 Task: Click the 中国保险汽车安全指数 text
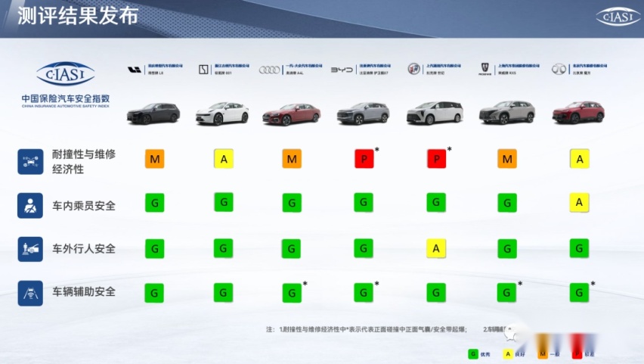[66, 98]
